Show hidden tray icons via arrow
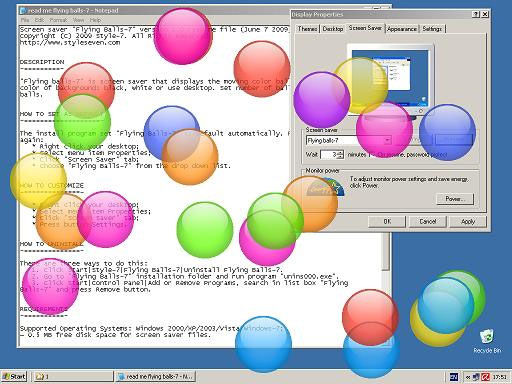 click(468, 377)
